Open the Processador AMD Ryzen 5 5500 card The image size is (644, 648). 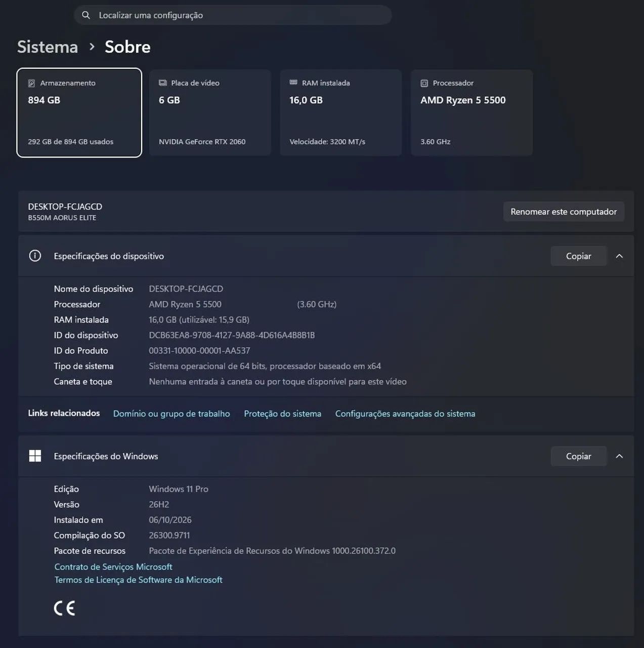point(471,112)
